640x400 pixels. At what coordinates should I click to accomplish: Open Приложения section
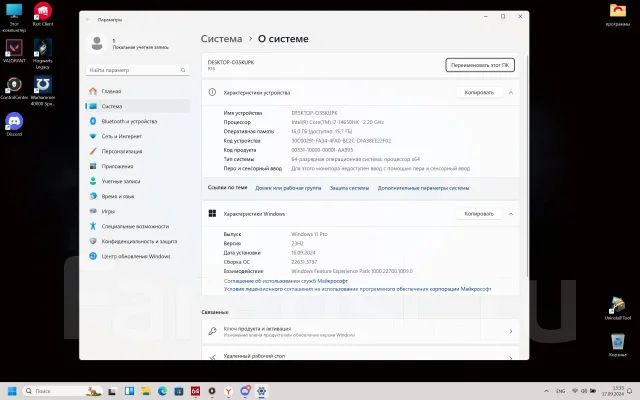[x=137, y=166]
